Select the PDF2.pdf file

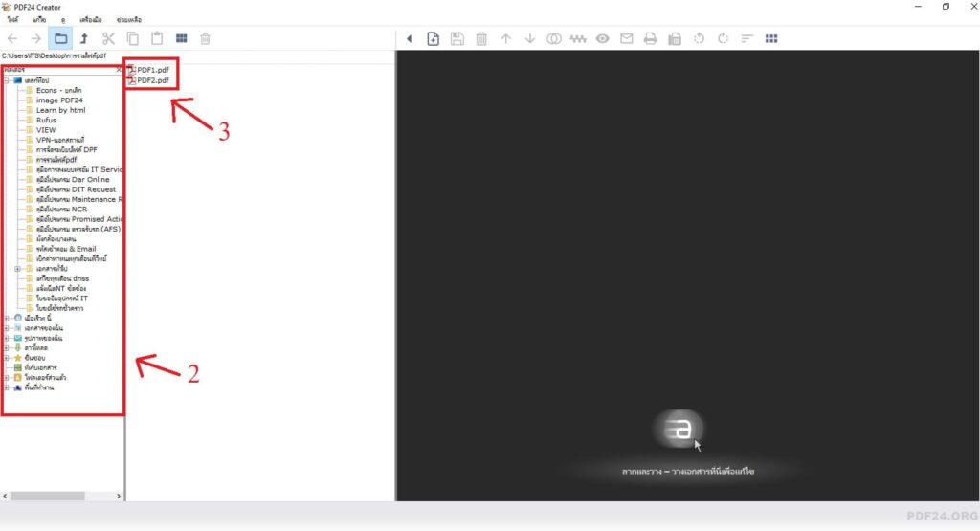click(x=152, y=80)
